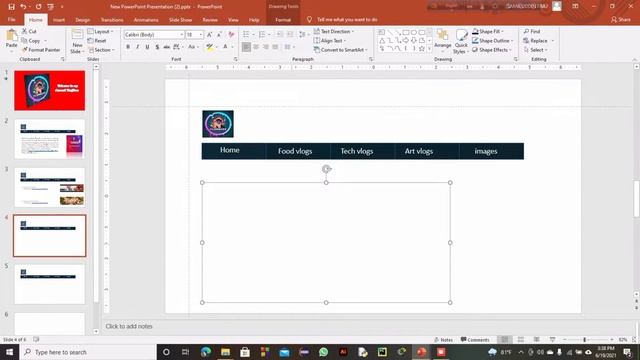Increase font size with the A-up icon
The width and height of the screenshot is (640, 360).
point(210,35)
